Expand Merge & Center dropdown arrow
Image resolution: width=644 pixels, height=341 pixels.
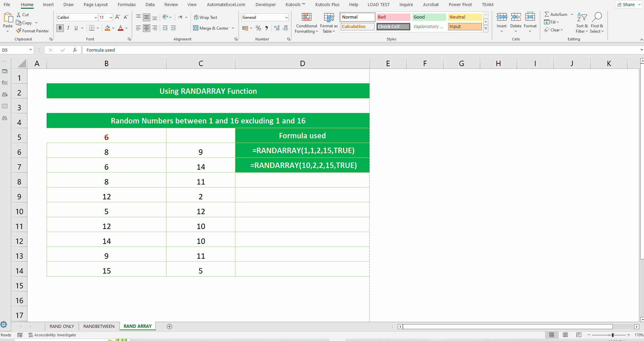click(x=233, y=28)
